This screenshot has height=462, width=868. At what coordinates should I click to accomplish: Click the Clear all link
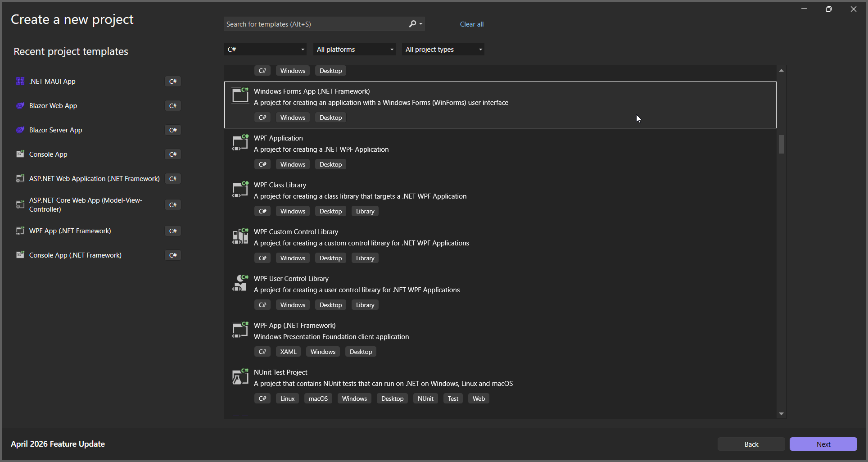[471, 24]
